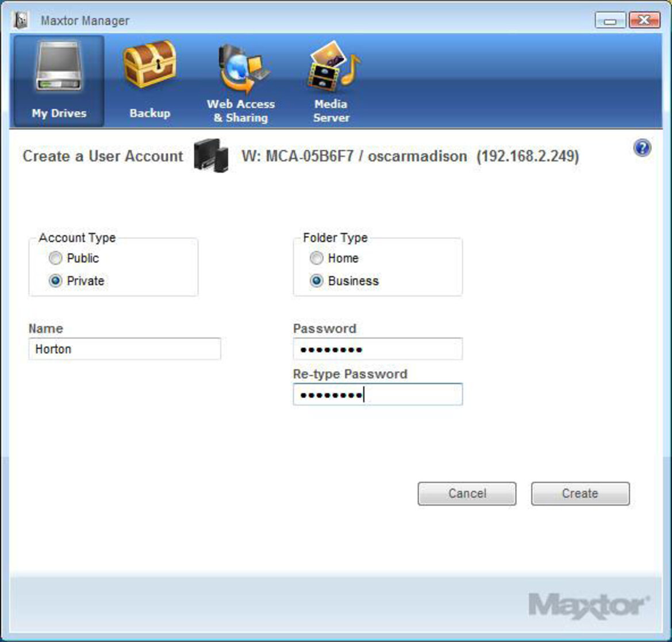The height and width of the screenshot is (642, 672).
Task: Open the My Drives section
Action: pos(59,81)
